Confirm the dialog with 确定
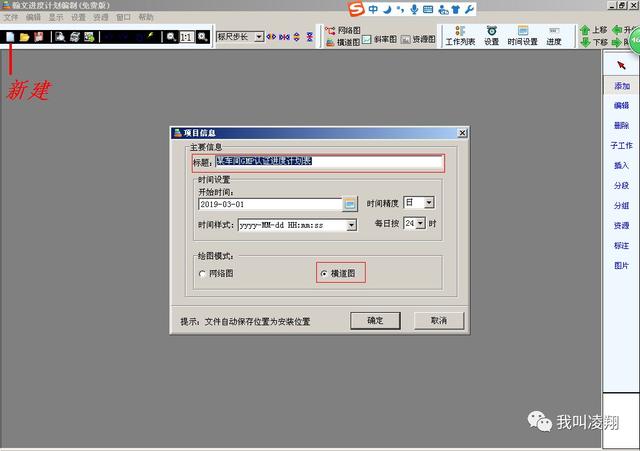This screenshot has height=451, width=640. tap(375, 321)
